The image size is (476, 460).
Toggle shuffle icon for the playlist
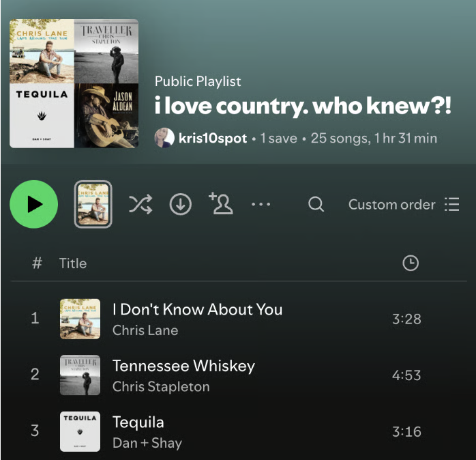pos(140,205)
